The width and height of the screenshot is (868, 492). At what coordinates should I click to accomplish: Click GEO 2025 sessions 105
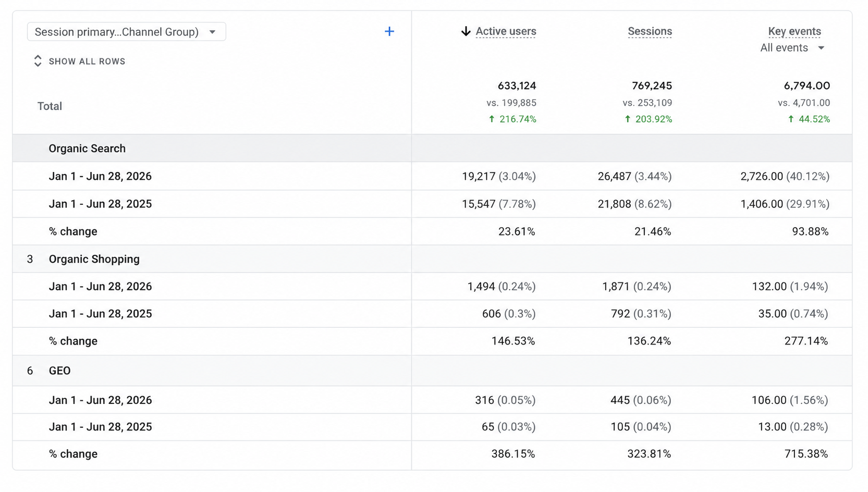620,427
